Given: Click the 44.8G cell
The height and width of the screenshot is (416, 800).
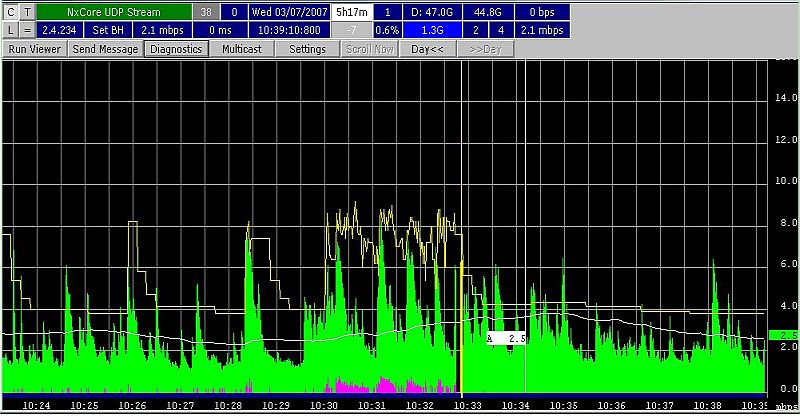Looking at the screenshot, I should tap(488, 12).
